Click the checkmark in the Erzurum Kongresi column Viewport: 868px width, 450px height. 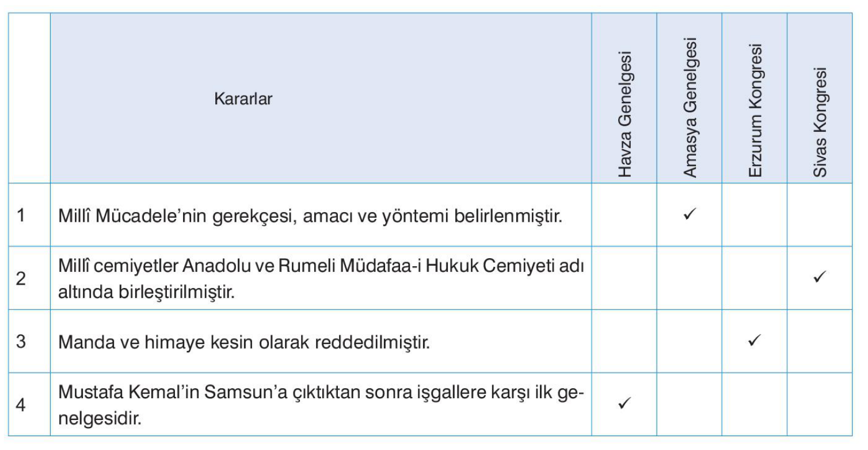pos(754,341)
